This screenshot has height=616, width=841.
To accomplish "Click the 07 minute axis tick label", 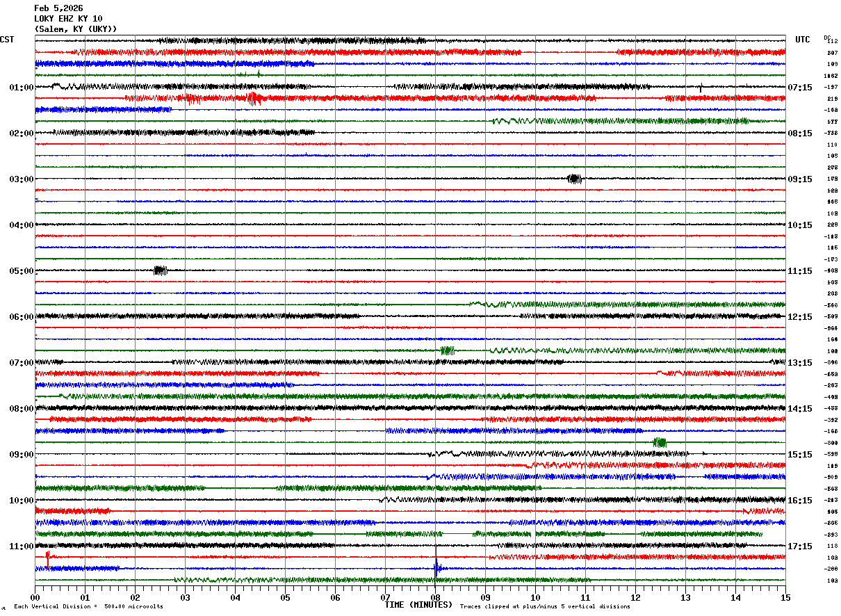I will pyautogui.click(x=385, y=597).
